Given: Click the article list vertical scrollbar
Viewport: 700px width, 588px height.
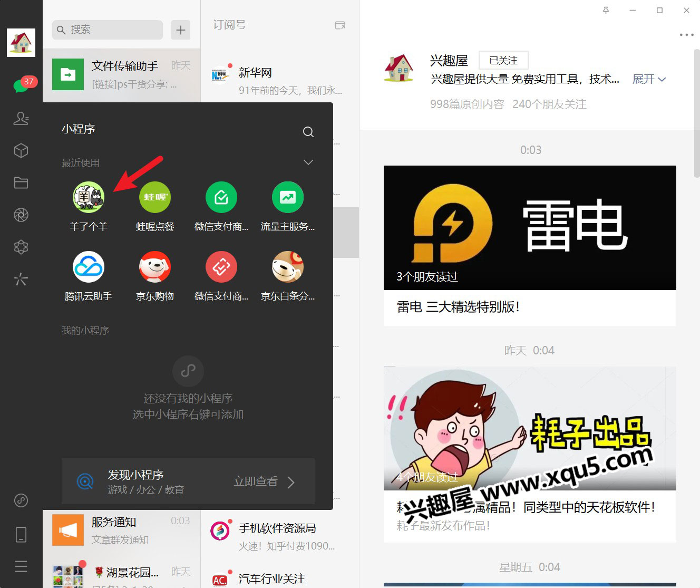Looking at the screenshot, I should [696, 113].
